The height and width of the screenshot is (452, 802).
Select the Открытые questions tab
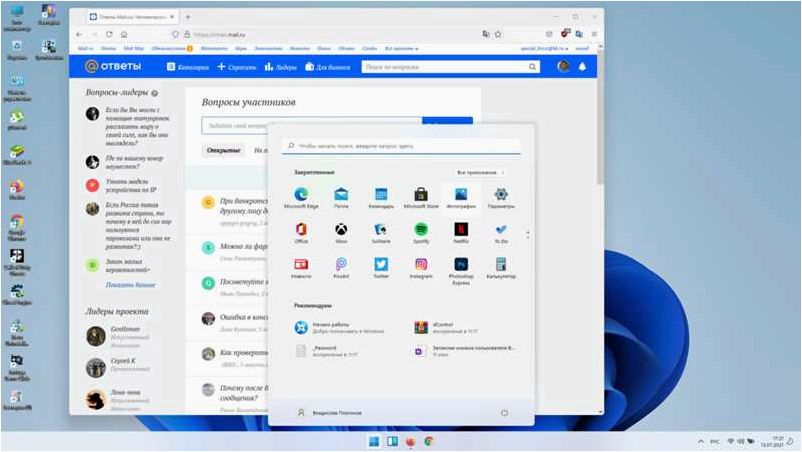tap(224, 150)
